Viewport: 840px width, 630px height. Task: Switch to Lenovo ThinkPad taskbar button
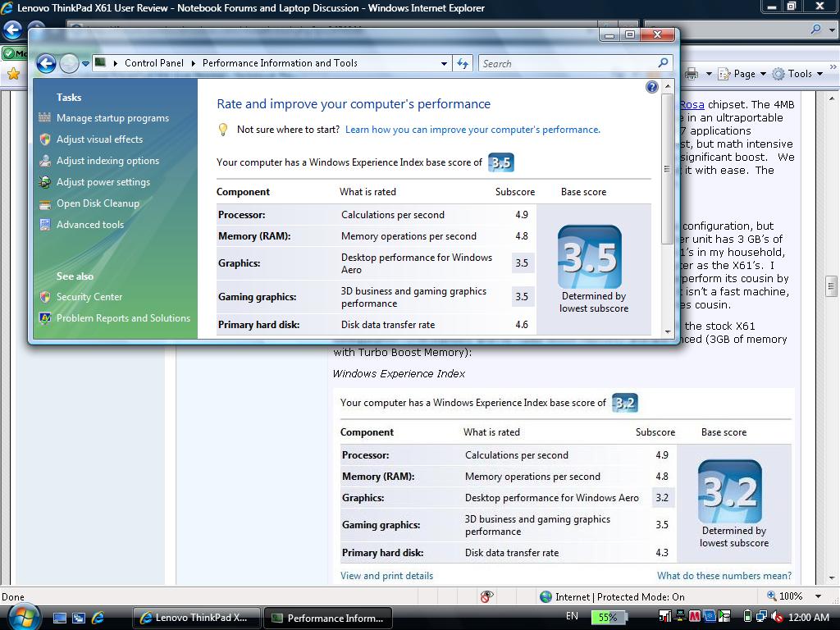coord(197,618)
